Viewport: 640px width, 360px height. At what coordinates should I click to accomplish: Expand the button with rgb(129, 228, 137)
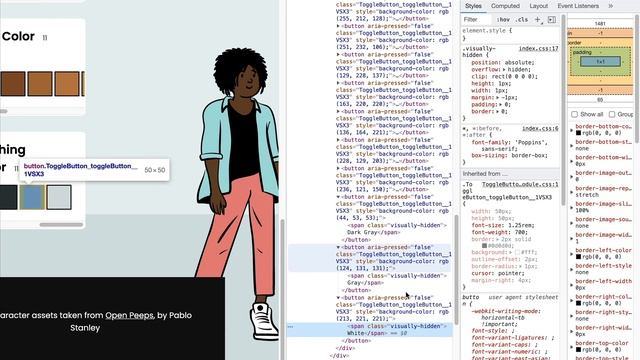tap(338, 54)
